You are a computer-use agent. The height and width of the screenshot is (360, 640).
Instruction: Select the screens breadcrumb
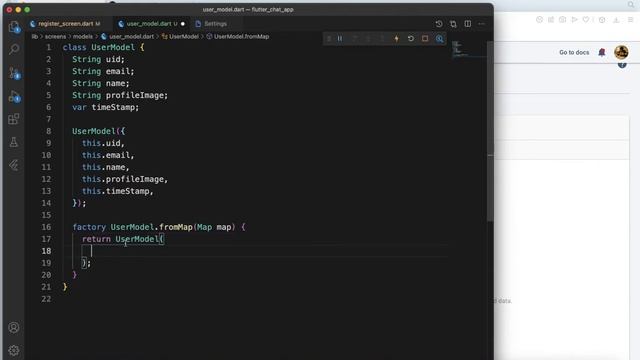55,37
